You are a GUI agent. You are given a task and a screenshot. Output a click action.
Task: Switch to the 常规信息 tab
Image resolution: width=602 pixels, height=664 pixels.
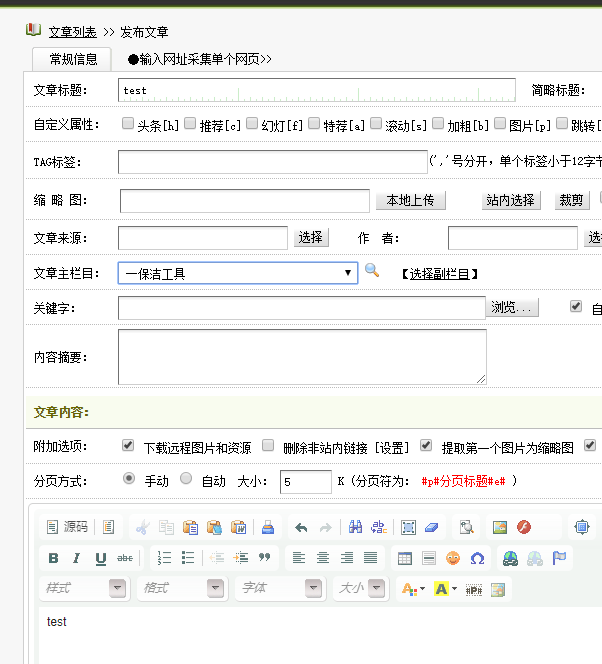72,59
